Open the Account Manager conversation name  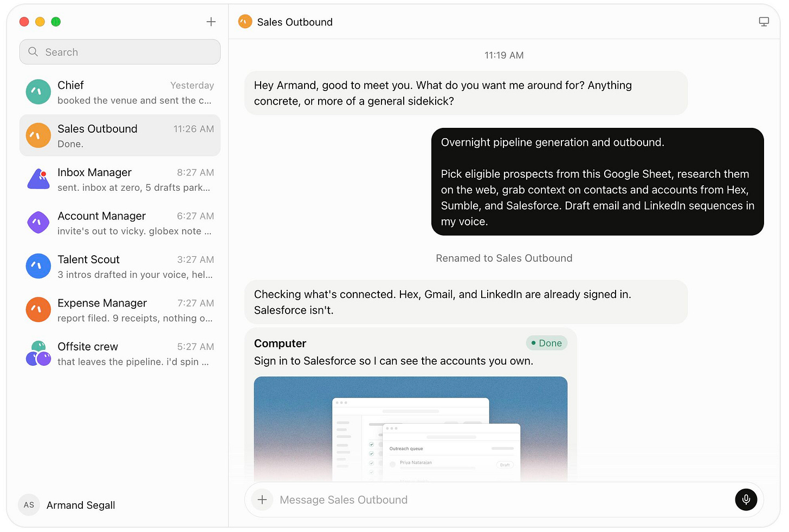pyautogui.click(x=102, y=216)
